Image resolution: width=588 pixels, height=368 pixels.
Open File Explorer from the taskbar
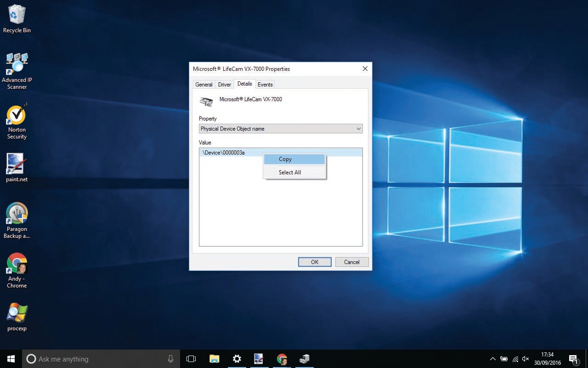click(x=214, y=359)
